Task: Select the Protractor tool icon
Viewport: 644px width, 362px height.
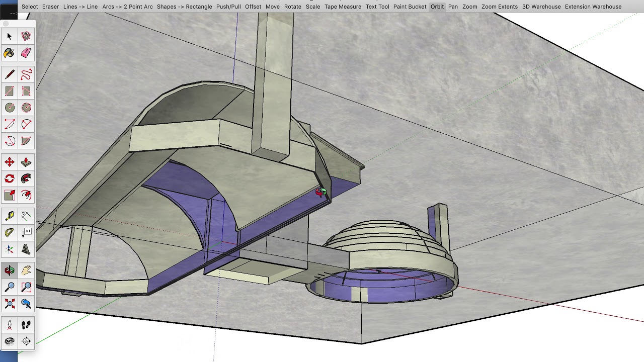Action: (10, 233)
